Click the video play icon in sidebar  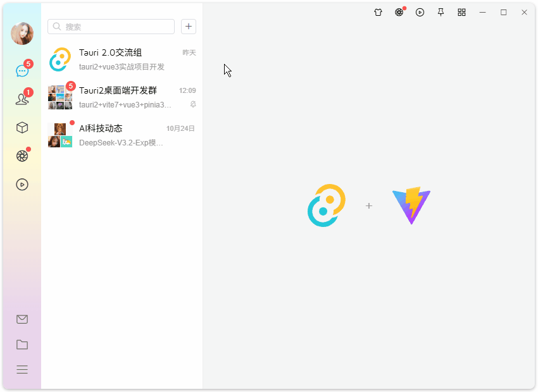point(22,184)
